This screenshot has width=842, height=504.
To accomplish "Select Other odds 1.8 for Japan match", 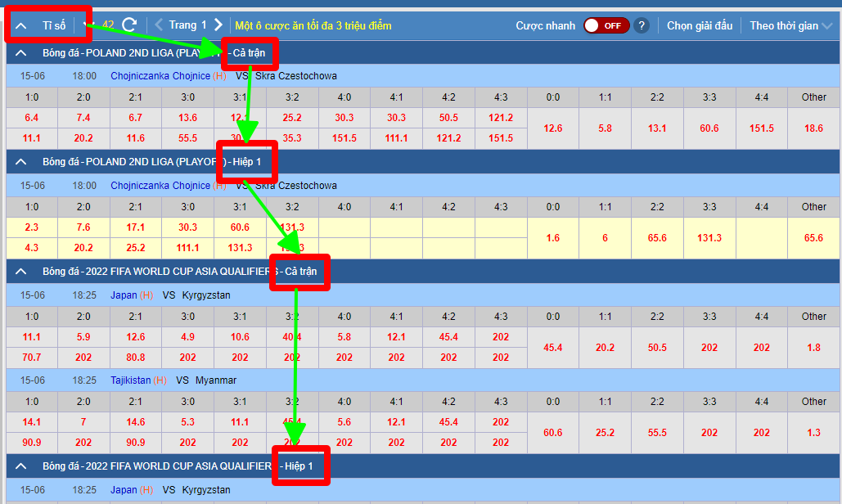I will (x=813, y=348).
